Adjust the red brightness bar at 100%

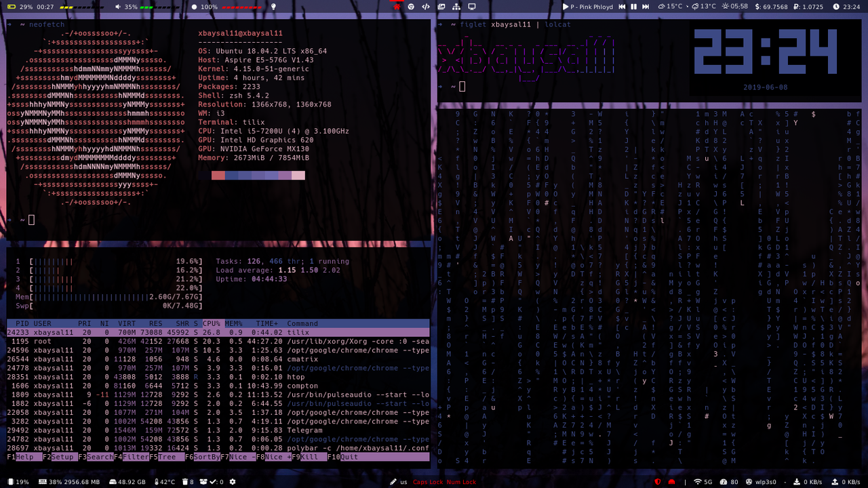[x=242, y=6]
